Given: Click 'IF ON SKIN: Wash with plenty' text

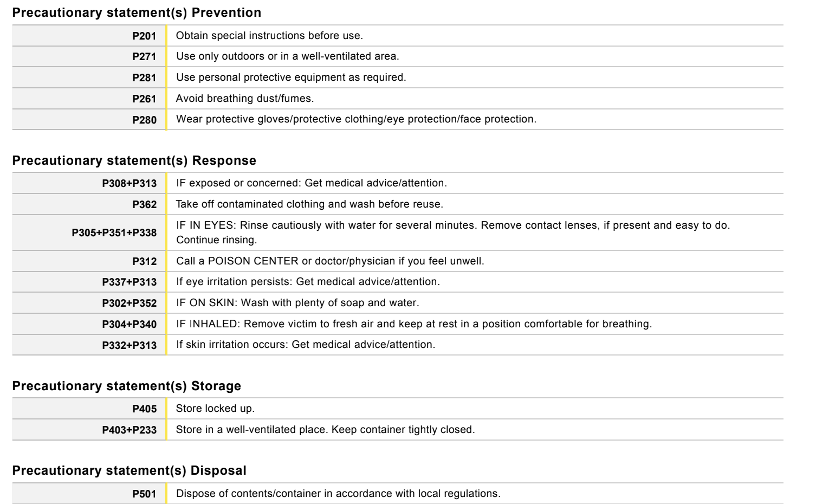Looking at the screenshot, I should tap(297, 303).
